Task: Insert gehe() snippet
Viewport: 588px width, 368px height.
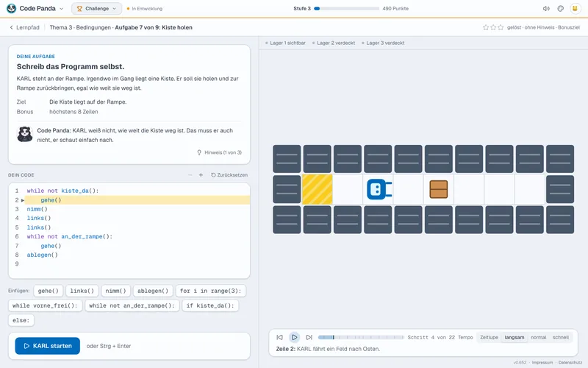Action: pos(49,291)
